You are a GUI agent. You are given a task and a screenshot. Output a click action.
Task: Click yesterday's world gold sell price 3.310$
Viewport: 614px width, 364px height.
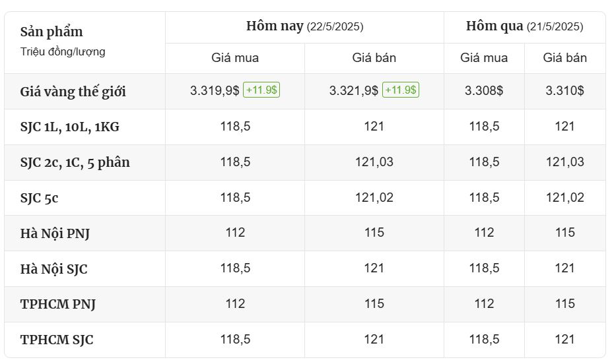click(564, 91)
